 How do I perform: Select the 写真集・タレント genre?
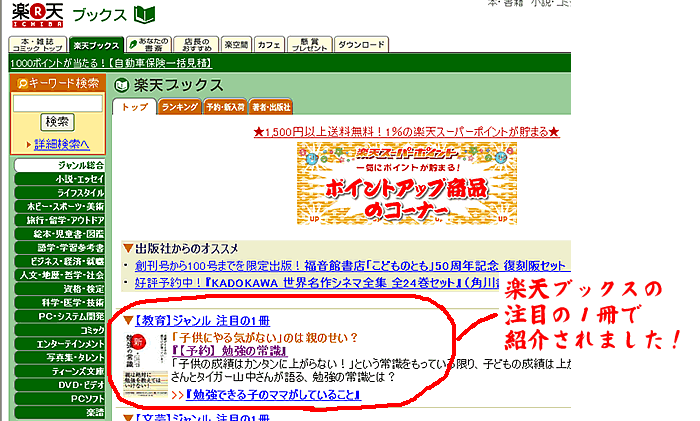60,358
